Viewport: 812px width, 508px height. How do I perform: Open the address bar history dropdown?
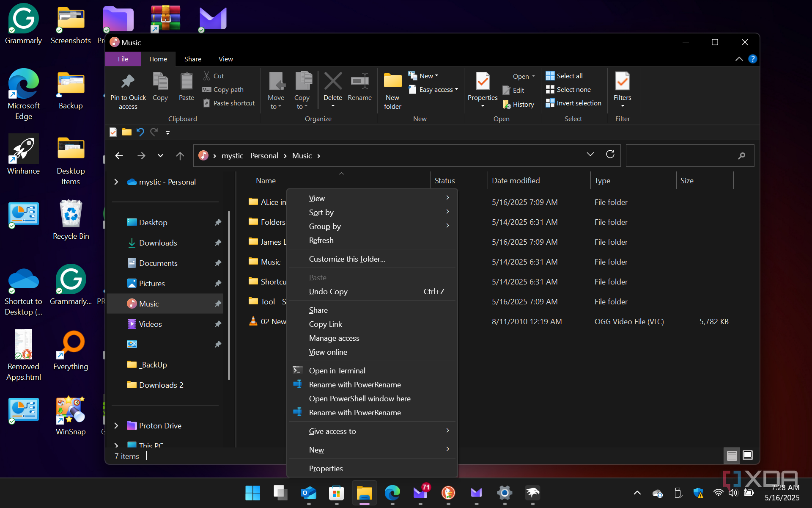tap(590, 155)
